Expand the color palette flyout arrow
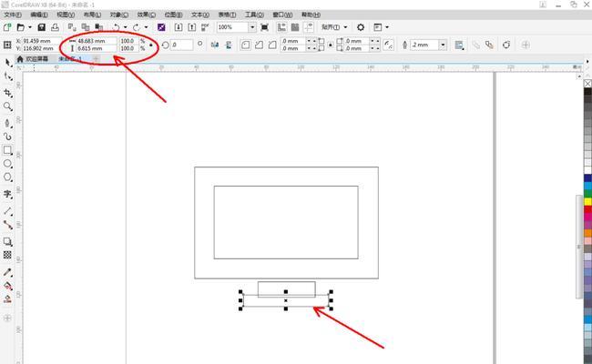This screenshot has height=364, width=592. pos(587,62)
